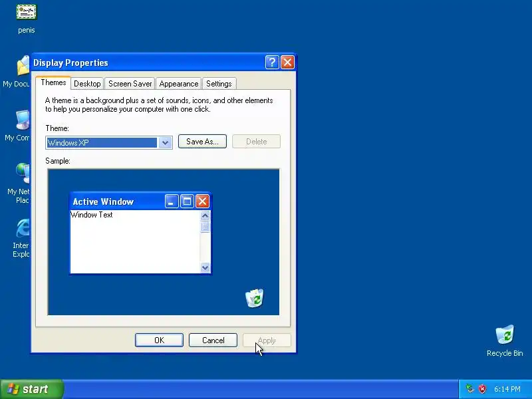Image resolution: width=532 pixels, height=399 pixels.
Task: Switch to the Desktop tab
Action: point(87,84)
